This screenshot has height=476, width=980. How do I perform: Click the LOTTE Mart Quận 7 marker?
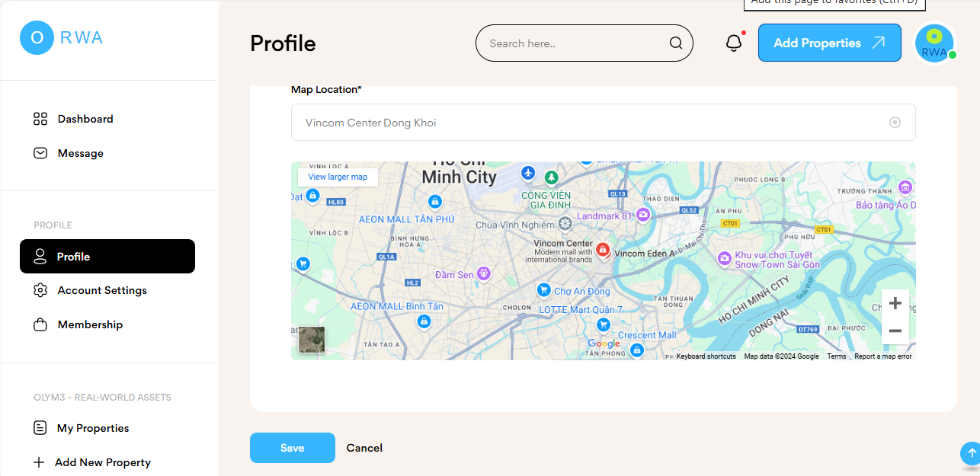(x=603, y=325)
